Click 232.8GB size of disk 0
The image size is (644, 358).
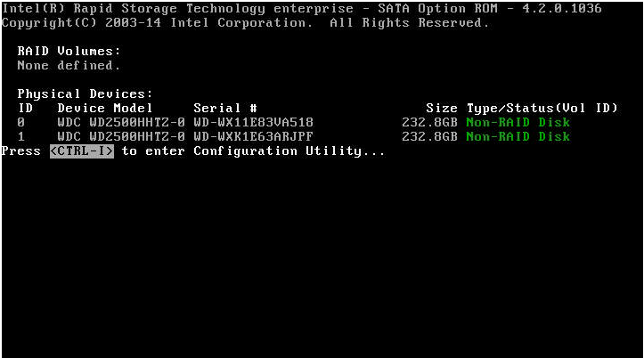(429, 122)
